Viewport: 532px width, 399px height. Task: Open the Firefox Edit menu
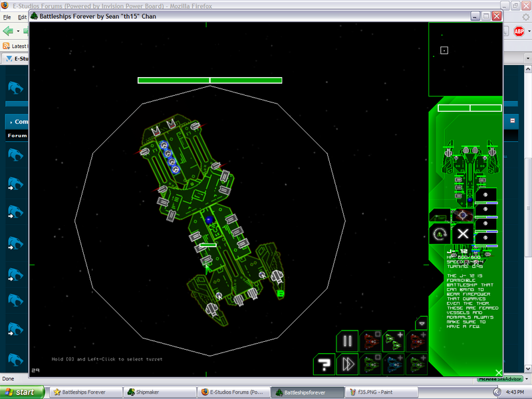pos(22,17)
